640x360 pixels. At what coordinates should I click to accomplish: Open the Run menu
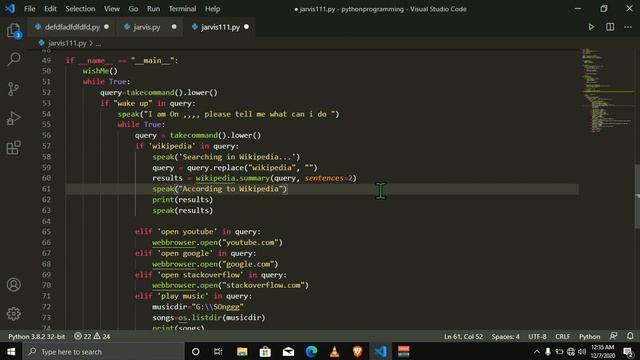153,9
